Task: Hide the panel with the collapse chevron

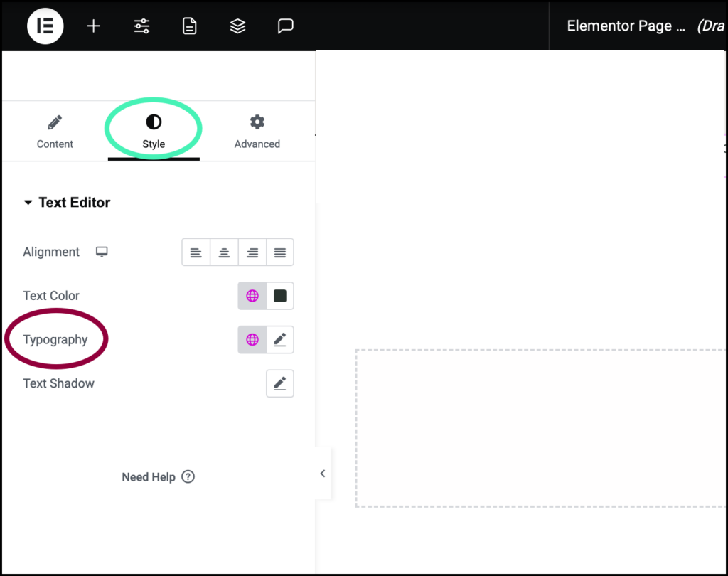Action: (323, 473)
